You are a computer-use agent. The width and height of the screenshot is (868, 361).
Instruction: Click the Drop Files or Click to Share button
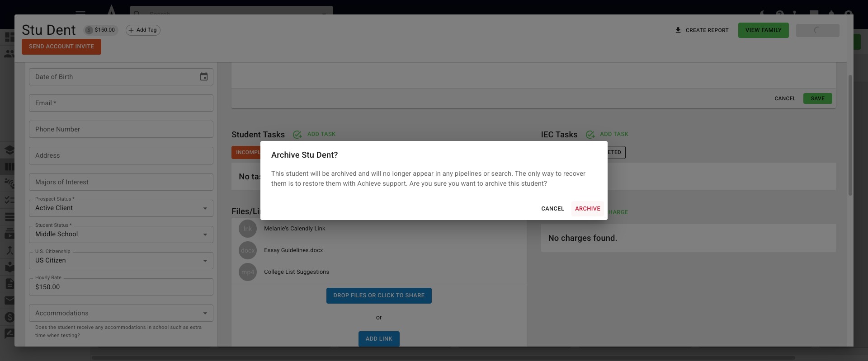(379, 295)
